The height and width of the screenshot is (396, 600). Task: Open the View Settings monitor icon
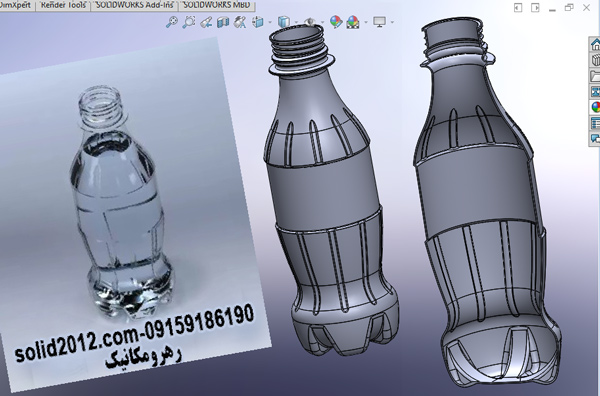click(x=379, y=22)
